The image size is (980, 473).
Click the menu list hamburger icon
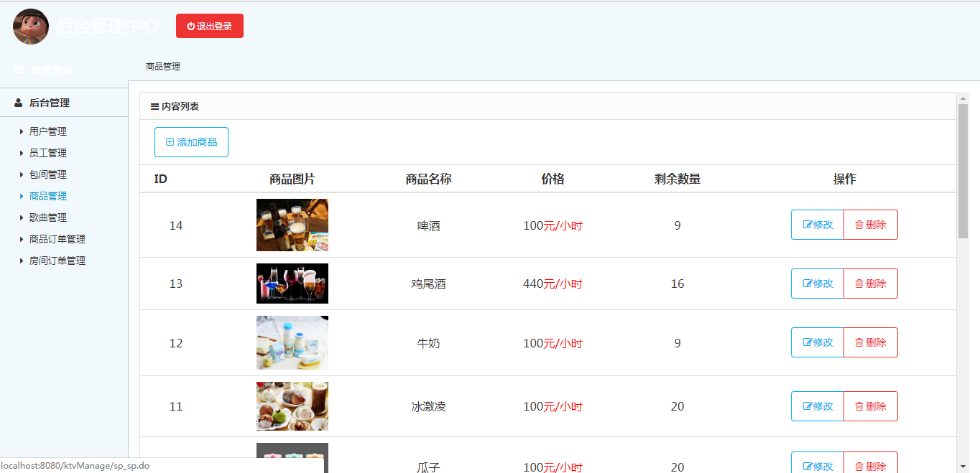tap(19, 70)
